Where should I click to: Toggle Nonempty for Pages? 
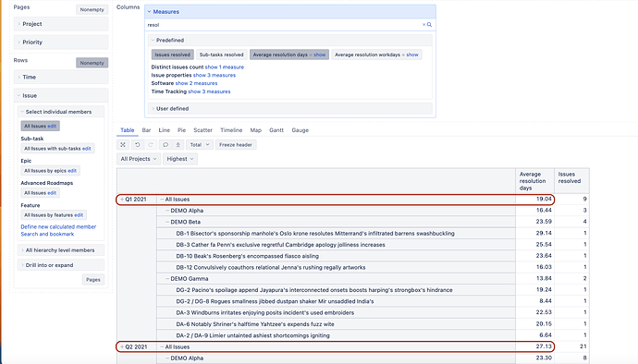pos(92,10)
